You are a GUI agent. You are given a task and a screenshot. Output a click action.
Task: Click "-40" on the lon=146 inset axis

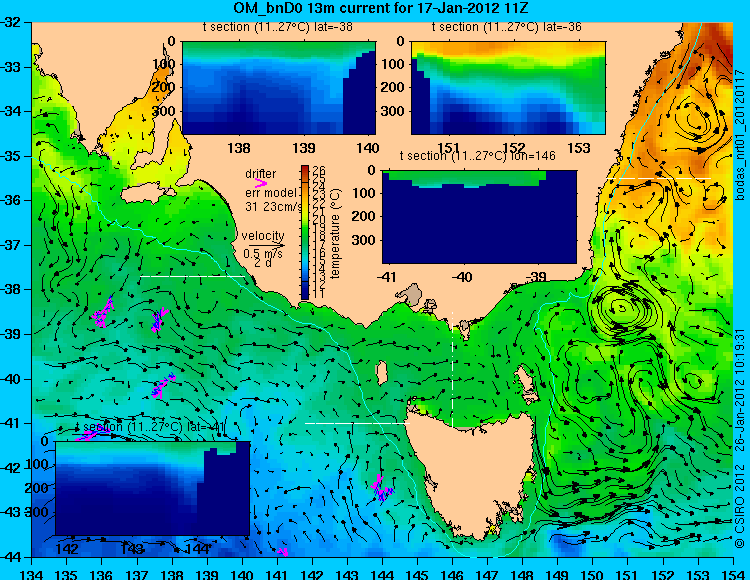pyautogui.click(x=462, y=277)
